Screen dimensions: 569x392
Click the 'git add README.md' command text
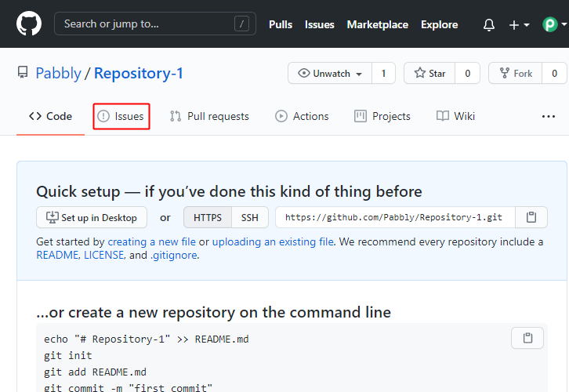pos(95,372)
